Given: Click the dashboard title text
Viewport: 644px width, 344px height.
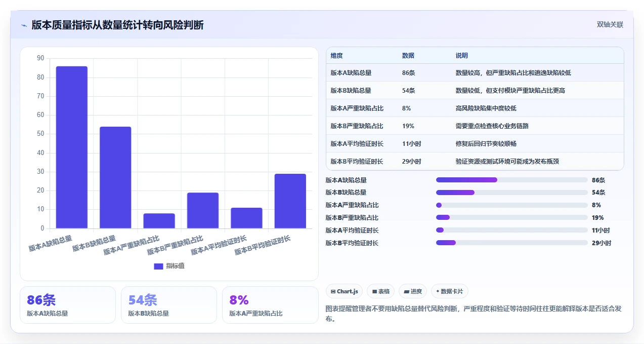Looking at the screenshot, I should tap(117, 25).
